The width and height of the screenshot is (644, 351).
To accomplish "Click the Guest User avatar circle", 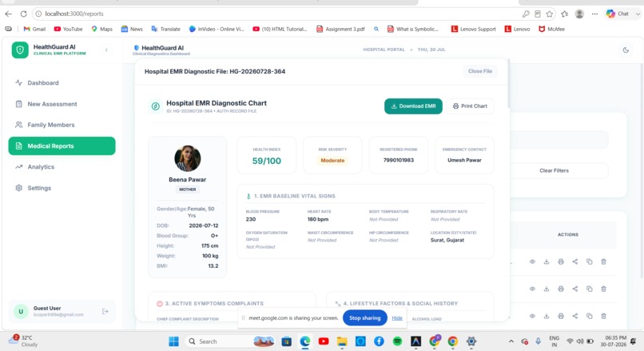I will 21,312.
